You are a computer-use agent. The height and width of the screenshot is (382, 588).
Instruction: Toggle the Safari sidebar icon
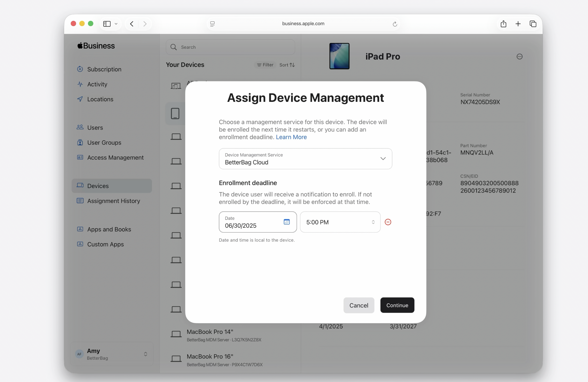107,24
